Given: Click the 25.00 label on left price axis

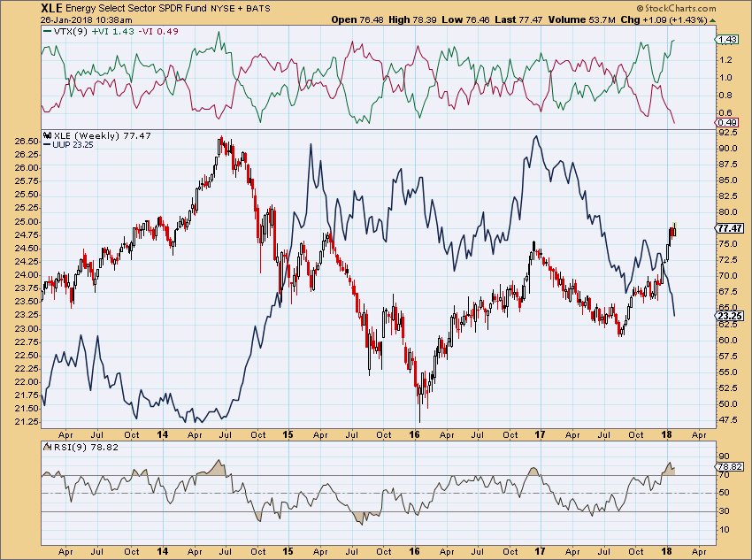Looking at the screenshot, I should [27, 221].
